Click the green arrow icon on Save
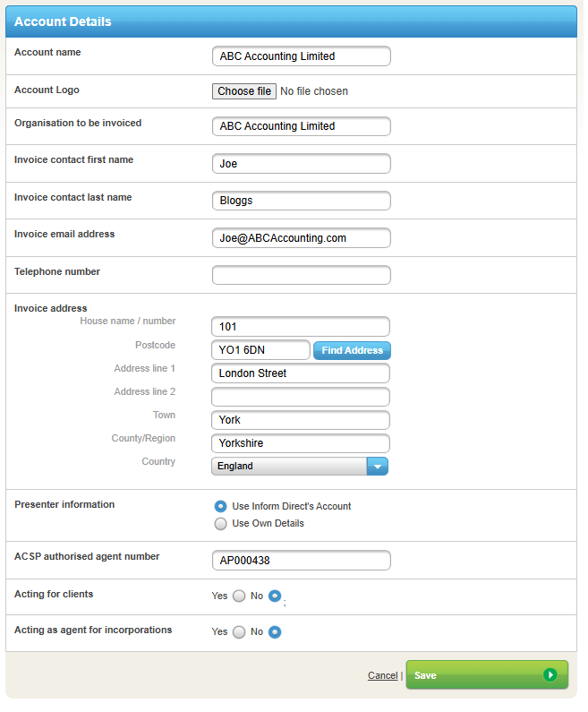The width and height of the screenshot is (588, 712). pyautogui.click(x=550, y=674)
